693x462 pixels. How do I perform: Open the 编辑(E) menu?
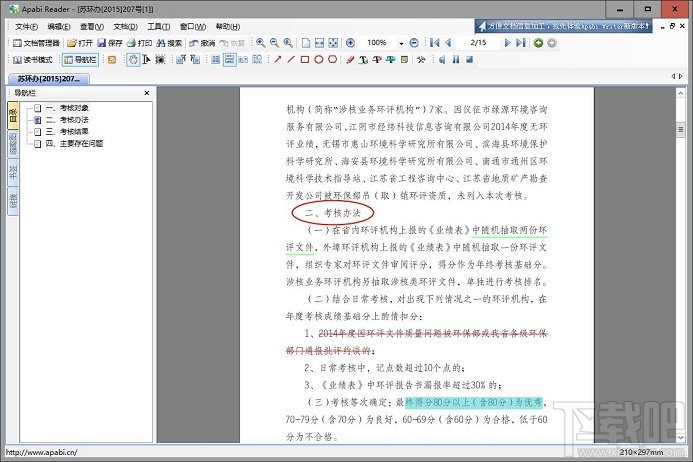click(x=59, y=27)
